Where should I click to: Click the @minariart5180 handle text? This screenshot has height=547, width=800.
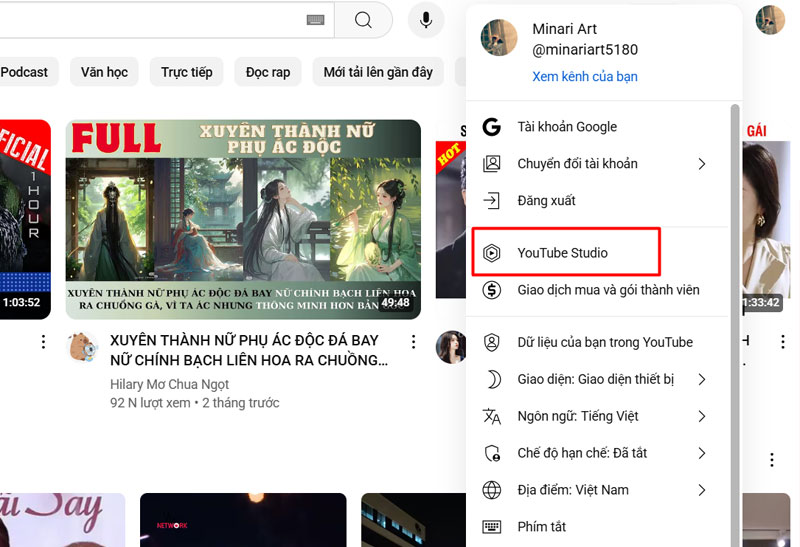[x=585, y=49]
